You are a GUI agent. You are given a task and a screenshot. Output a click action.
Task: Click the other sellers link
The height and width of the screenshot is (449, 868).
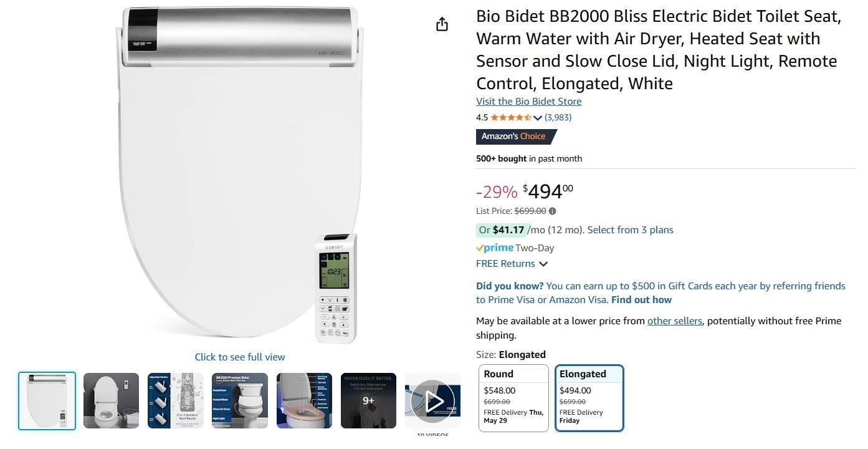(x=674, y=321)
